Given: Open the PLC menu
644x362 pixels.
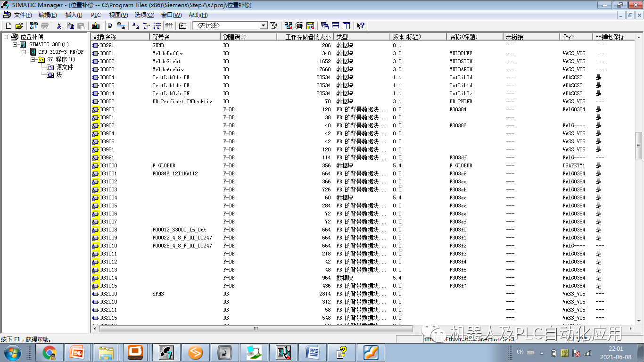Looking at the screenshot, I should (x=96, y=15).
